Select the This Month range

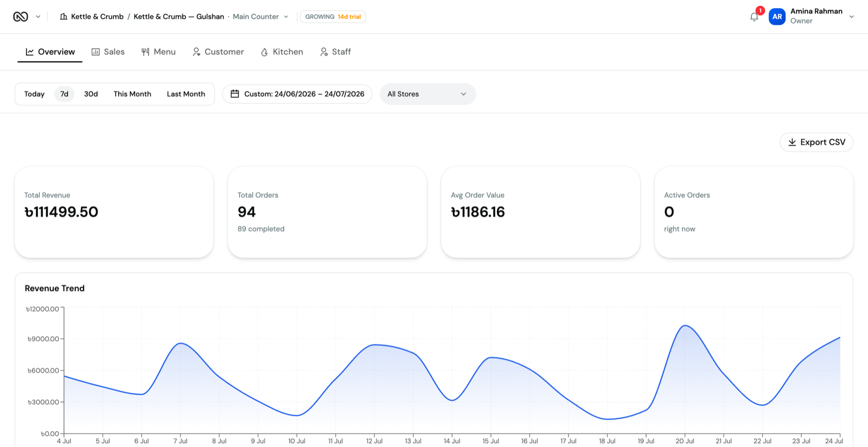[x=132, y=94]
